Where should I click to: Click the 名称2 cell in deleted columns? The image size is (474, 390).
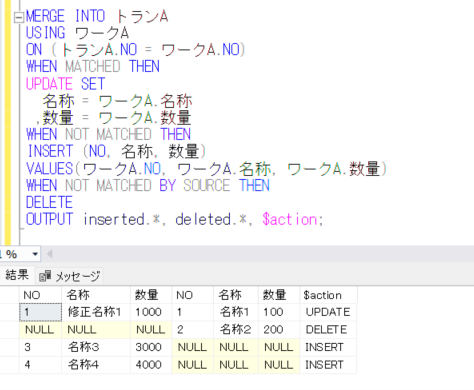coord(236,330)
